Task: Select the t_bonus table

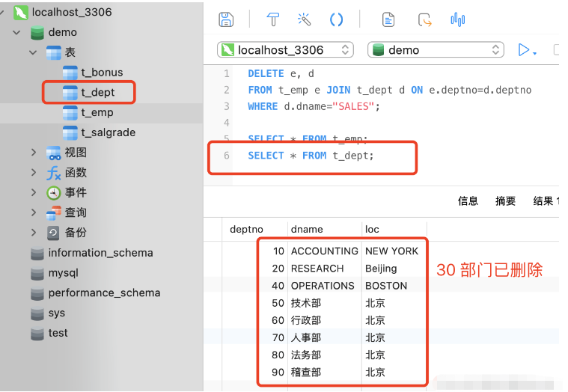Action: [102, 73]
